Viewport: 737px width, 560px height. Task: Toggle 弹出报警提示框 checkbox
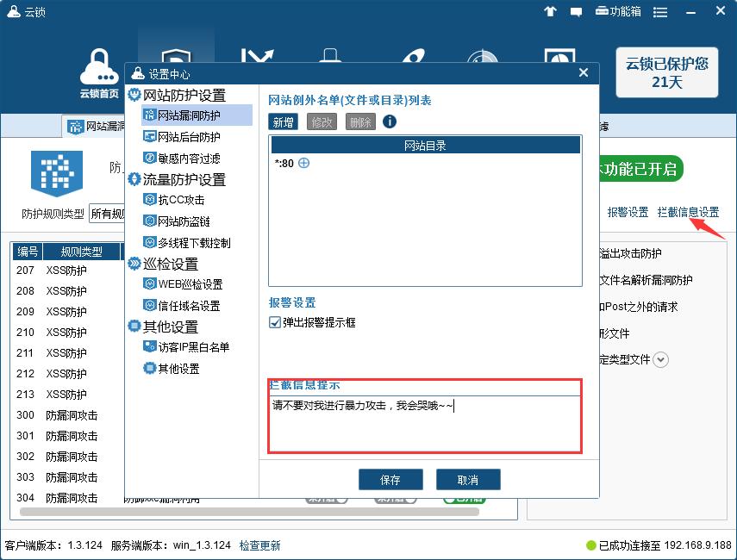pos(274,322)
